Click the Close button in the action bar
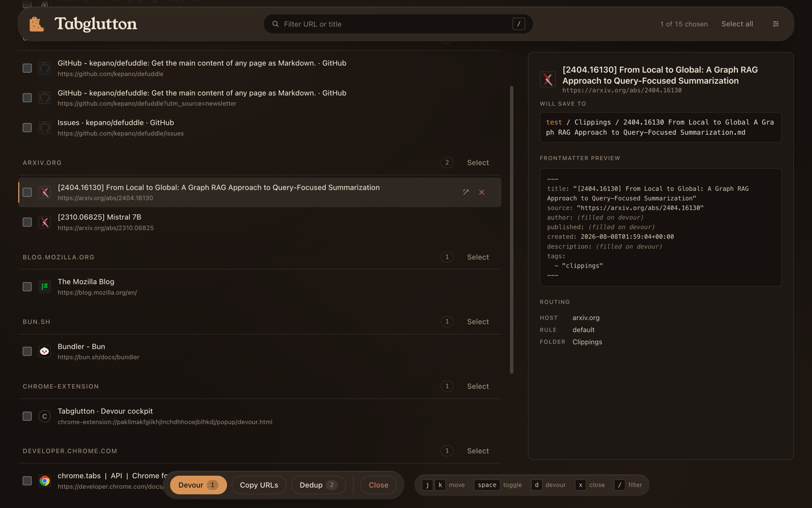 [378, 485]
